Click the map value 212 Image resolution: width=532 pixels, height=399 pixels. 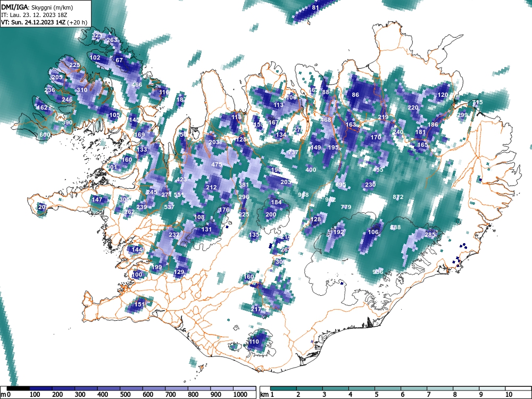tap(211, 187)
